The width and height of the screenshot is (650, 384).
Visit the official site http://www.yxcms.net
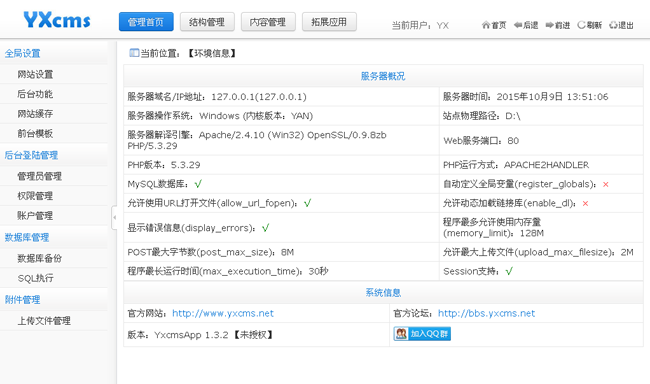click(x=223, y=314)
